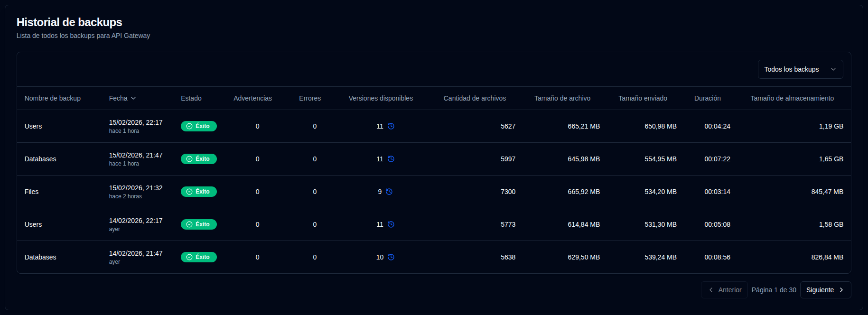The height and width of the screenshot is (315, 868).
Task: Click restore icon for 14/02 Databases backup
Action: click(391, 257)
